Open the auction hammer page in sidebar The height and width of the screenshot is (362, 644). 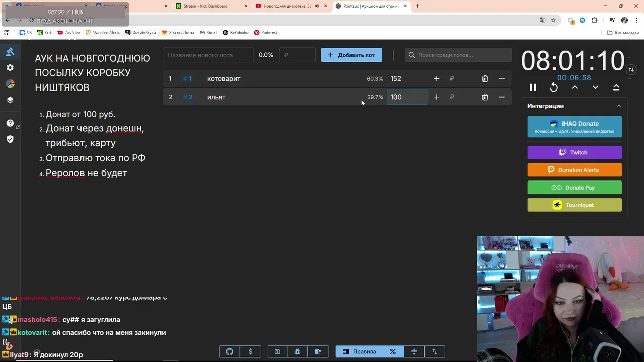[10, 51]
